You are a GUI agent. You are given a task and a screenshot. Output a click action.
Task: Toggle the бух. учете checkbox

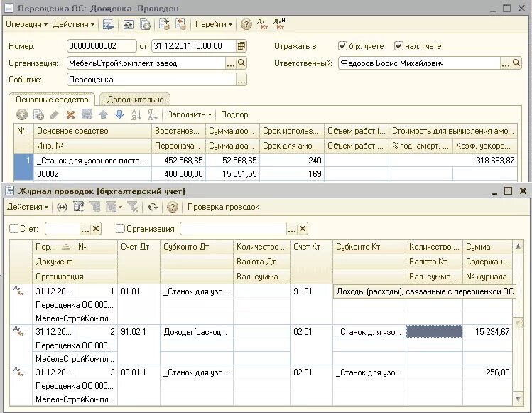[342, 46]
